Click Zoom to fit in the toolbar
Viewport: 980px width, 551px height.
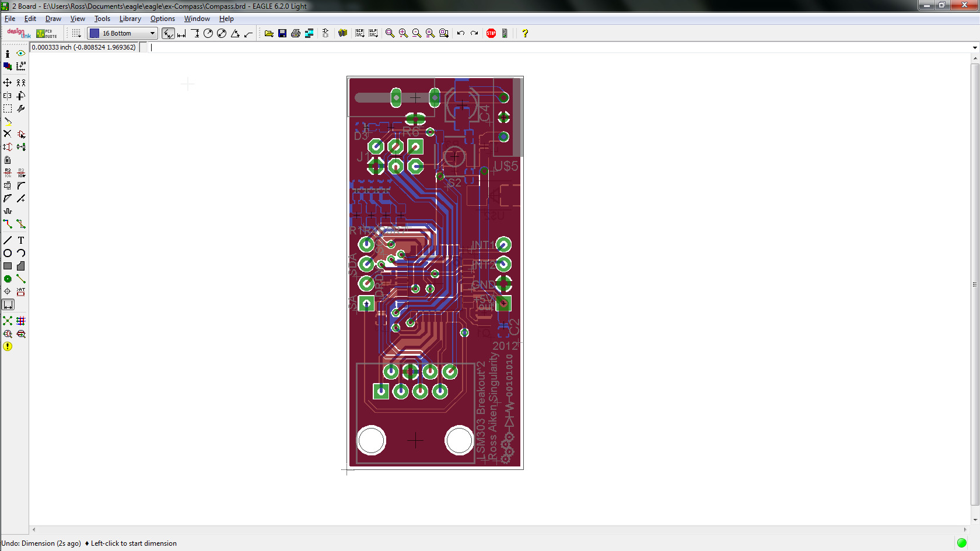[x=390, y=33]
